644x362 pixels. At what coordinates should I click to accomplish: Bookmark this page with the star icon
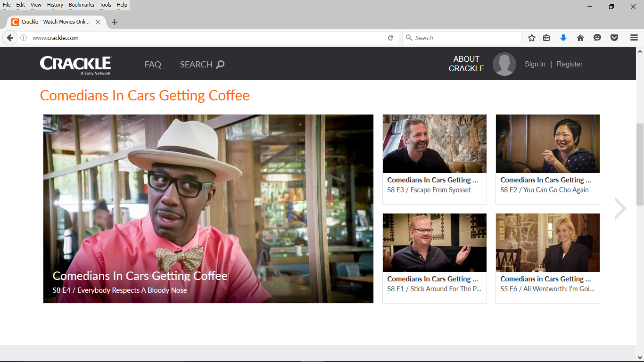[x=532, y=38]
